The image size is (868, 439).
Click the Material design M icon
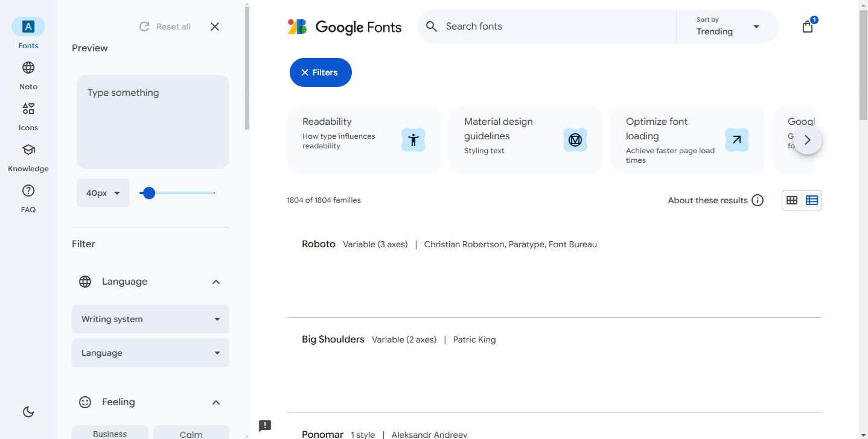575,140
